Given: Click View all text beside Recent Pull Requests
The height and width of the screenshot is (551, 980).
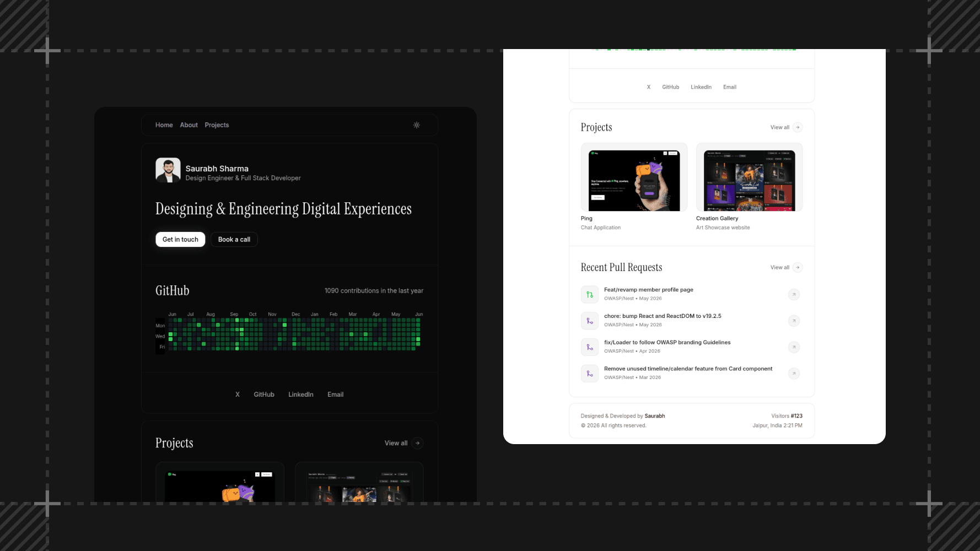Looking at the screenshot, I should 780,267.
